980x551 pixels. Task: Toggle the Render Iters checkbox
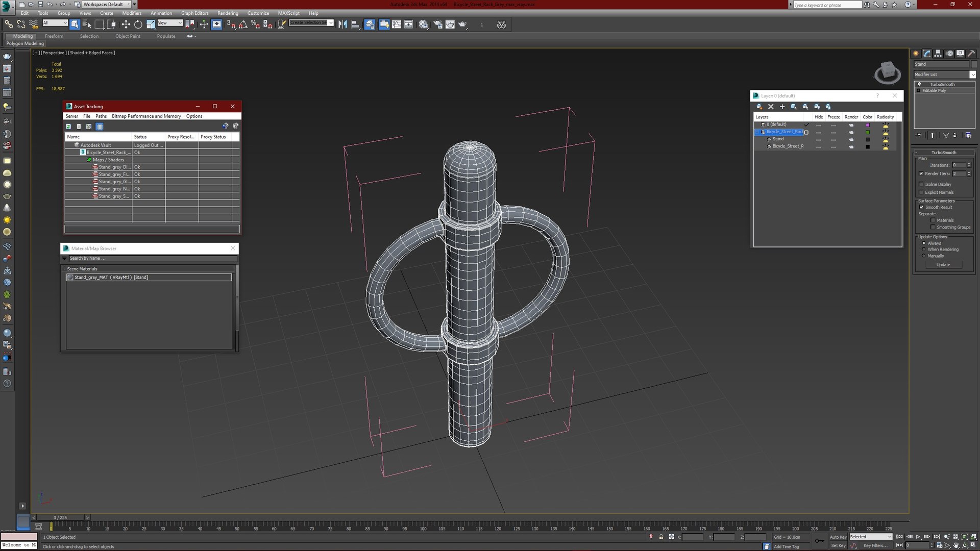921,173
